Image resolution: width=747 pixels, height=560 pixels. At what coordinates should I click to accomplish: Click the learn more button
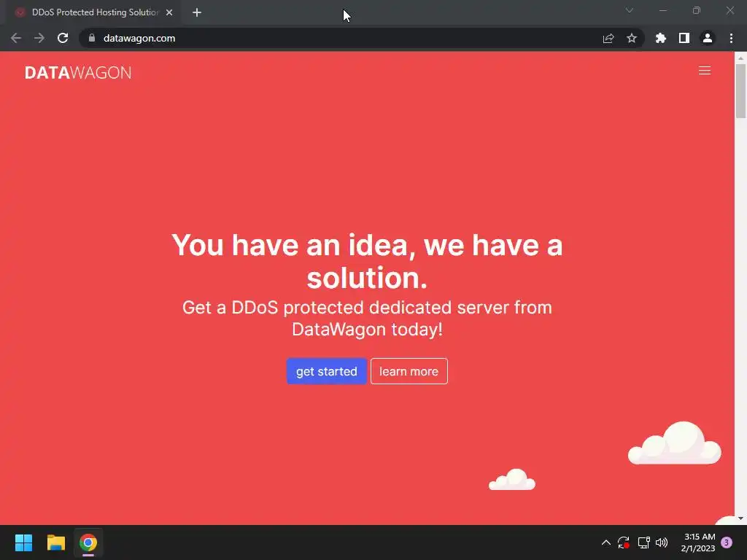coord(409,371)
